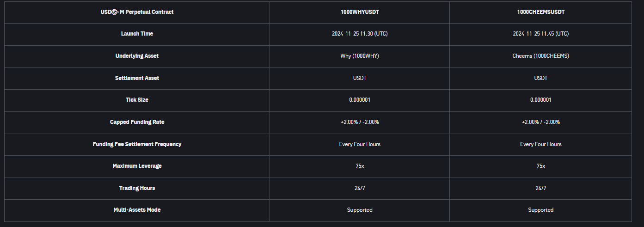Click the Capped Funding Rate row label
644x227 pixels.
click(x=137, y=122)
